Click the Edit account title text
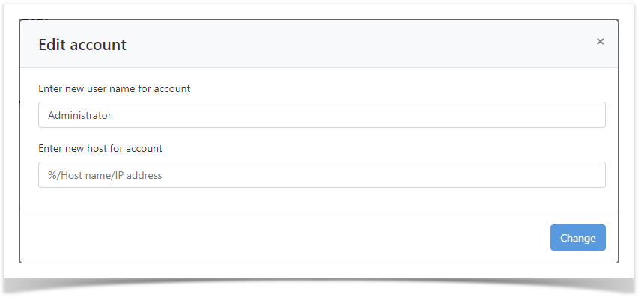This screenshot has height=300, width=644. 82,45
